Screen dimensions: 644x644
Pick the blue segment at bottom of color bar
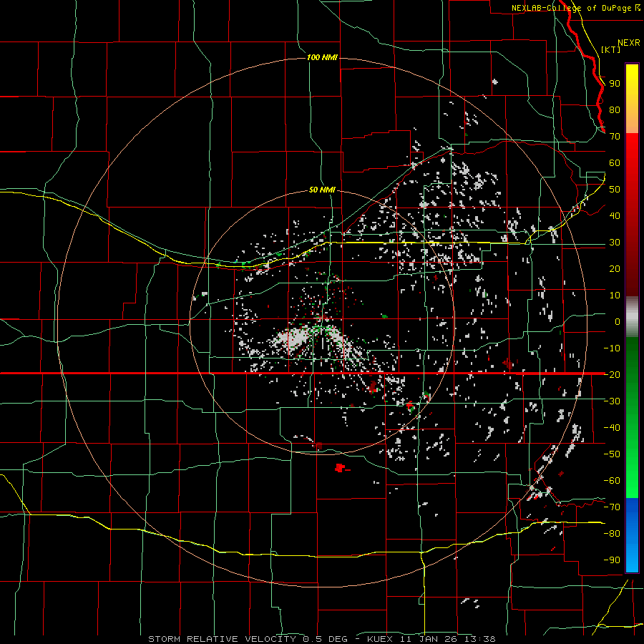(x=632, y=535)
